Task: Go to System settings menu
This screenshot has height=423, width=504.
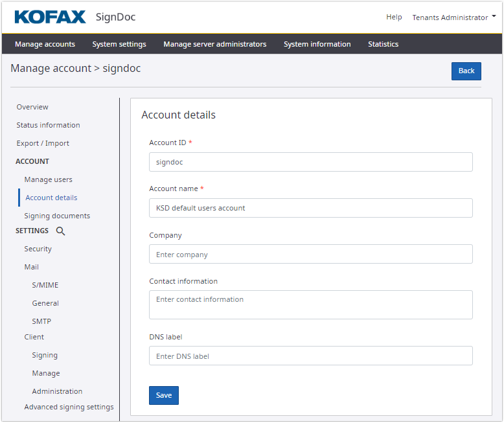Action: click(x=119, y=44)
